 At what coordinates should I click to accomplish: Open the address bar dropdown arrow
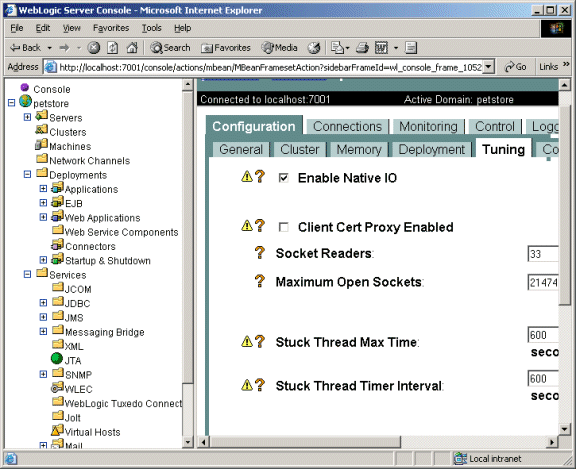[488, 67]
